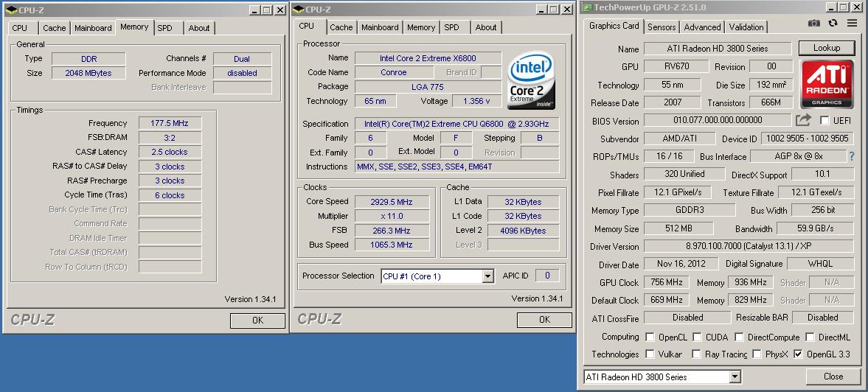Click the memory Frequency 177.5 MHz value
Viewport: 868px width, 392px height.
pyautogui.click(x=170, y=123)
